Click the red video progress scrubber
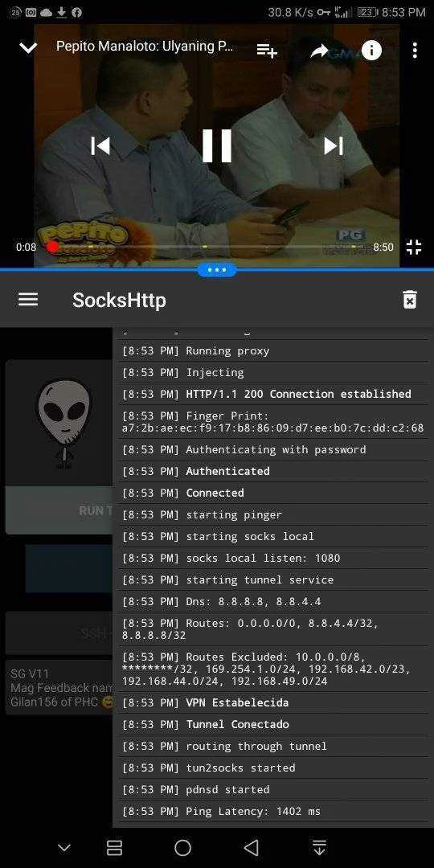The width and height of the screenshot is (434, 868). click(53, 247)
